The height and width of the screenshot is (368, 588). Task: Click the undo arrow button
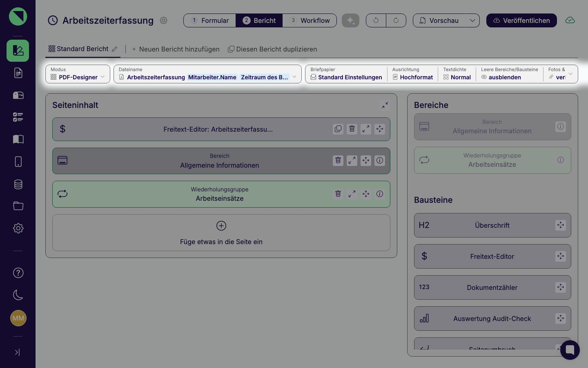(x=376, y=20)
